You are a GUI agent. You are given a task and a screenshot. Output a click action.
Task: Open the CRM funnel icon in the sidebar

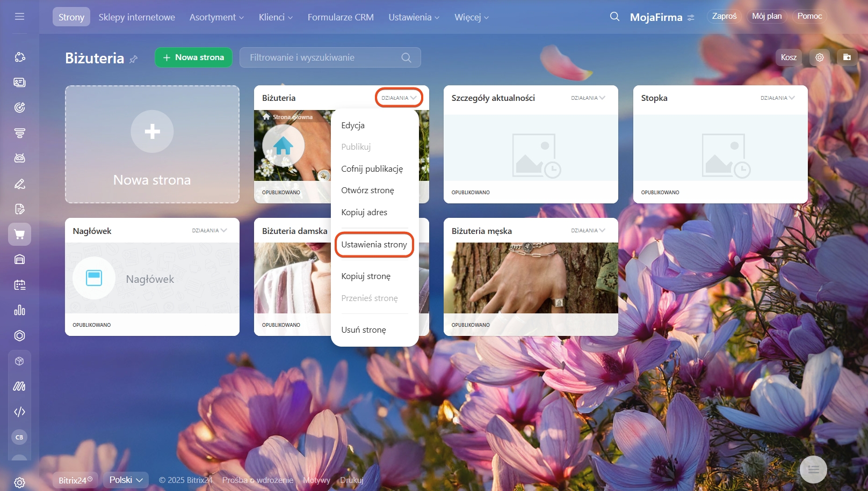coord(19,133)
